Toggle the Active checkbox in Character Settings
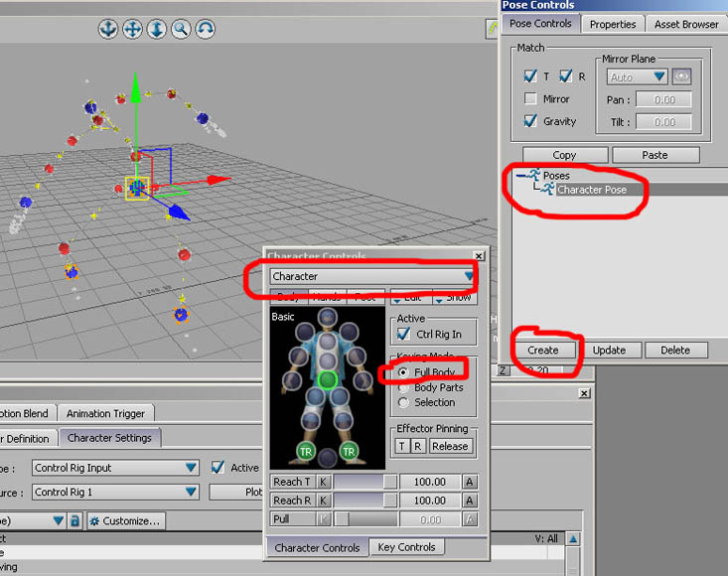Viewport: 728px width, 576px height. 218,468
